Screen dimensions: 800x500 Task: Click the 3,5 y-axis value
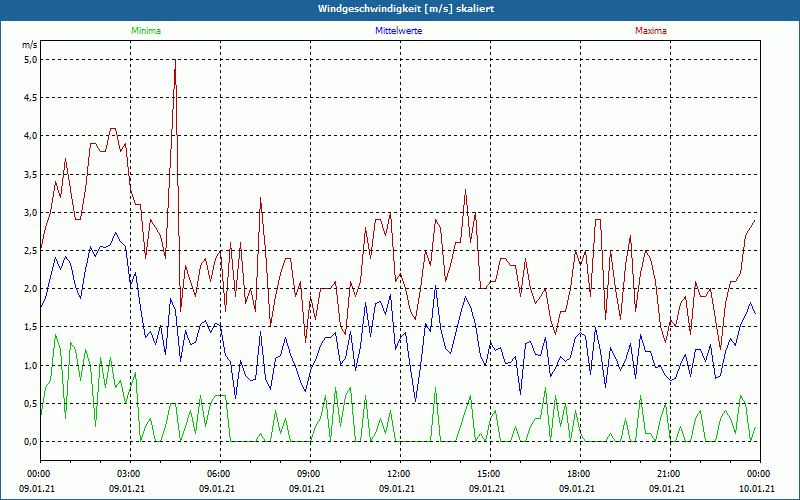pos(30,174)
